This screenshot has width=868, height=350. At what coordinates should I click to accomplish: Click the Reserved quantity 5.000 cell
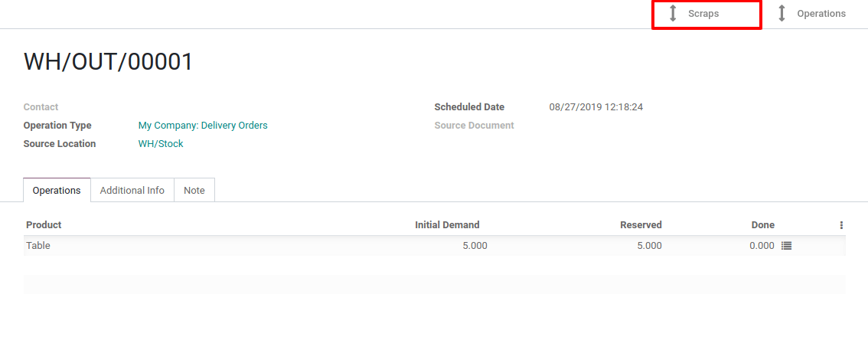[649, 246]
